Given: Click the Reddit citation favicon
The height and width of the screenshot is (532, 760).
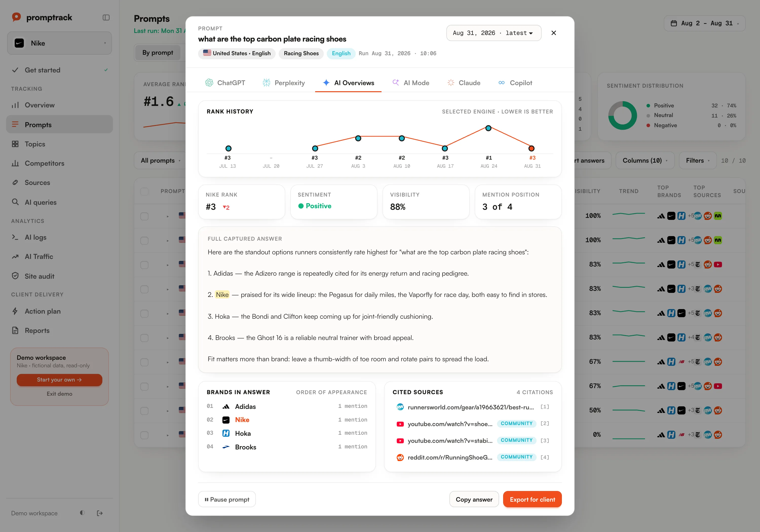Looking at the screenshot, I should pos(400,457).
